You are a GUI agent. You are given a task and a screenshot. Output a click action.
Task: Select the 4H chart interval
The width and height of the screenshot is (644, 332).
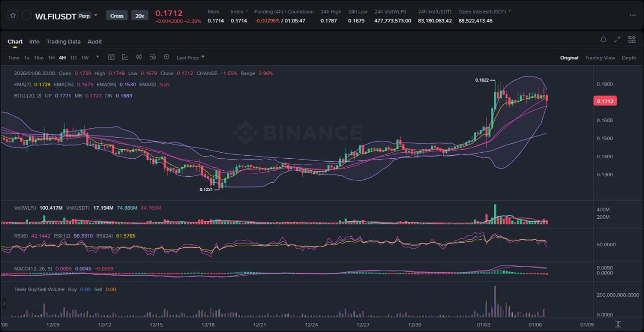coord(62,58)
